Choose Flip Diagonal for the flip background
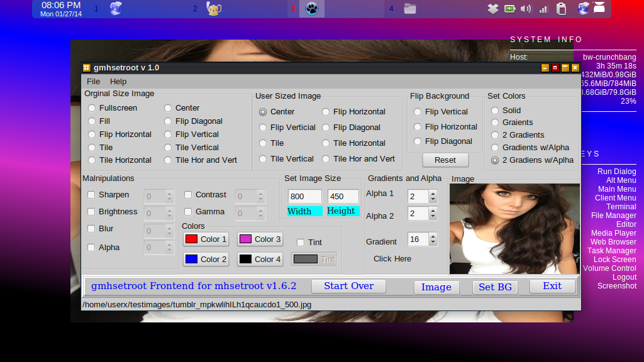This screenshot has width=644, height=362. (x=417, y=141)
